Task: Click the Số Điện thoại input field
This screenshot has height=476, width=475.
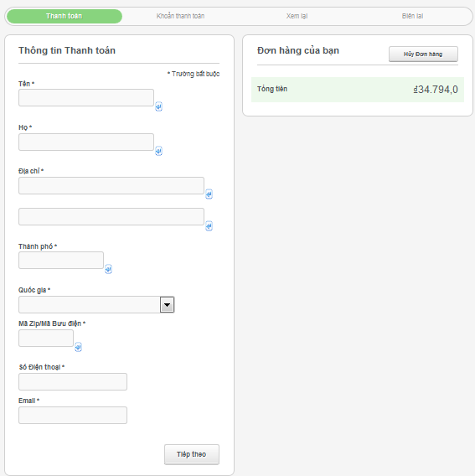Action: pyautogui.click(x=73, y=382)
